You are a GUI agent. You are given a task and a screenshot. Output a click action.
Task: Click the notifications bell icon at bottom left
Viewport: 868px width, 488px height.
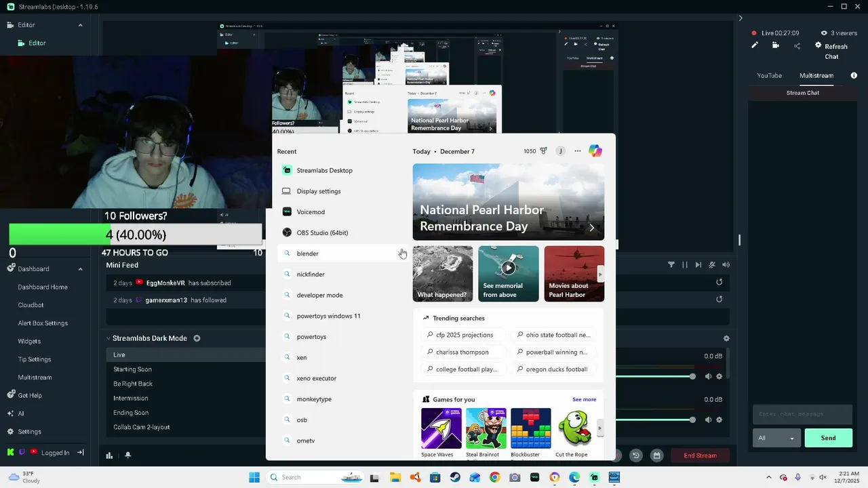[127, 455]
